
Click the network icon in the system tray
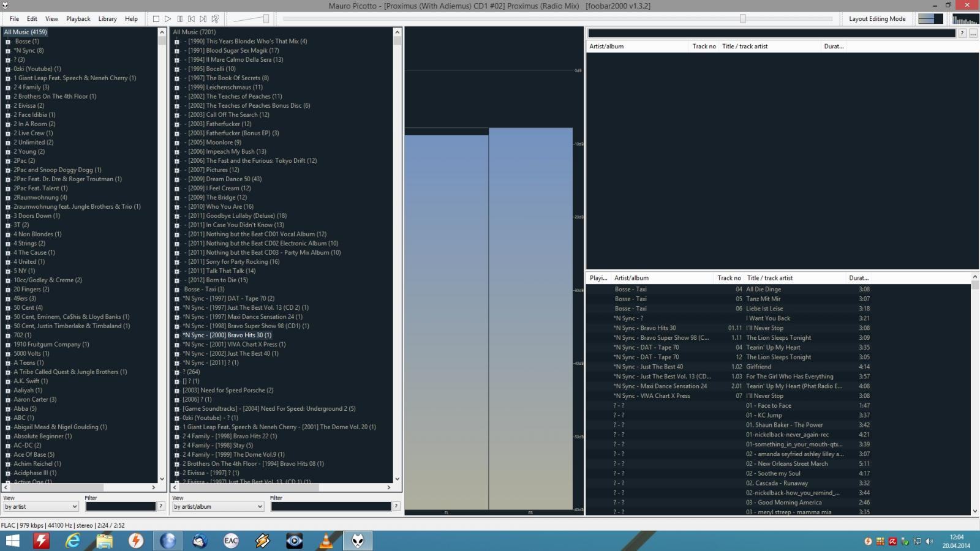(x=917, y=541)
